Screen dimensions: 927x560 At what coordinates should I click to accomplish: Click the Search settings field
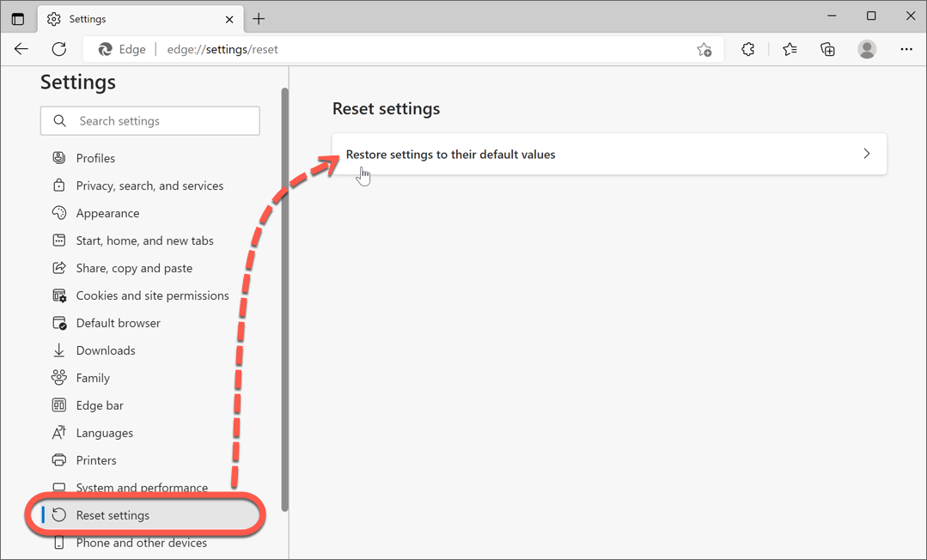[149, 120]
